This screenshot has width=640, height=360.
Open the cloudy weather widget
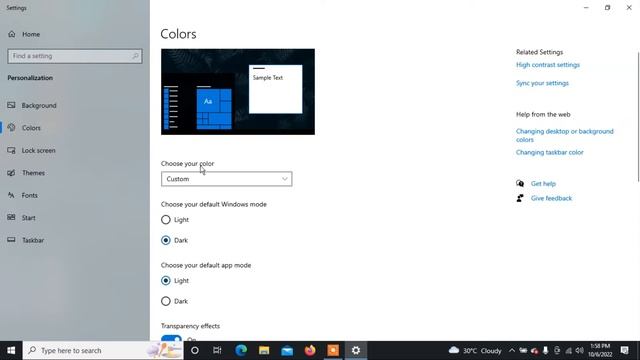click(475, 351)
